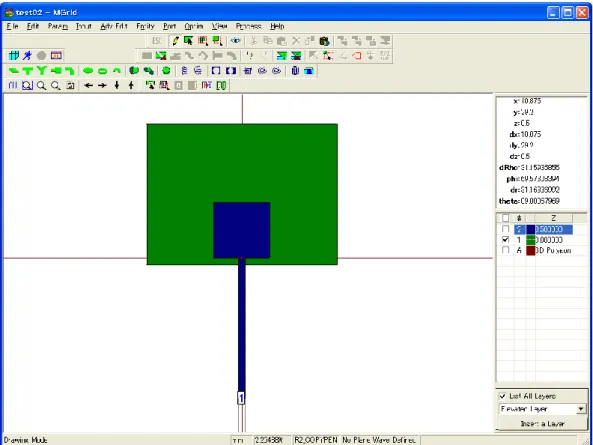Click the running figure simulate icon
Image resolution: width=593 pixels, height=445 pixels.
point(27,56)
